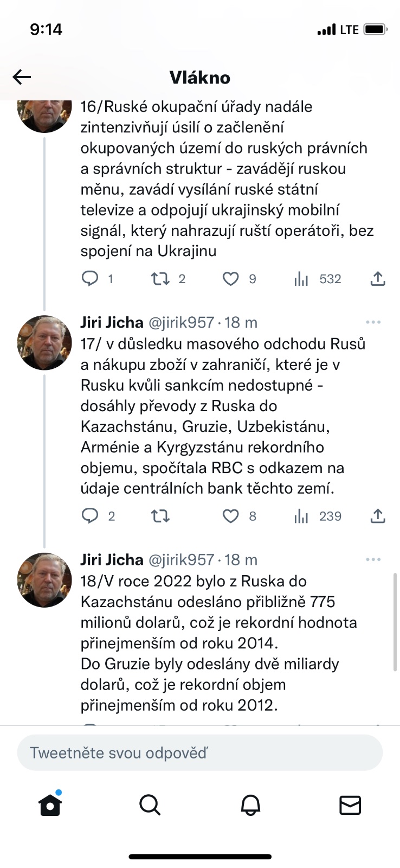Share tweet 16 via share icon
400x868 pixels.
[x=378, y=279]
